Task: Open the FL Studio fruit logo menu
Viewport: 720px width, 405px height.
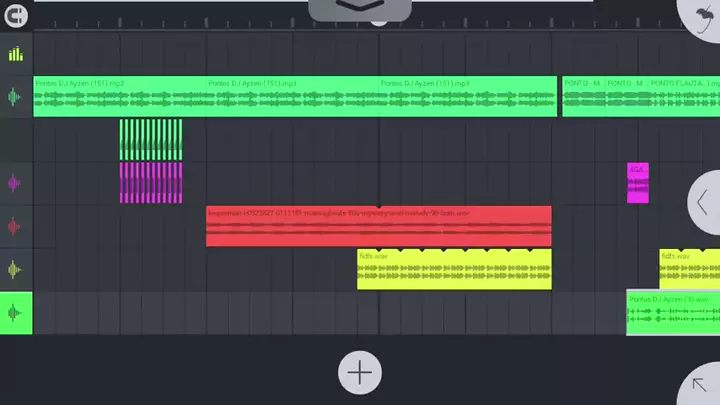Action: click(701, 13)
